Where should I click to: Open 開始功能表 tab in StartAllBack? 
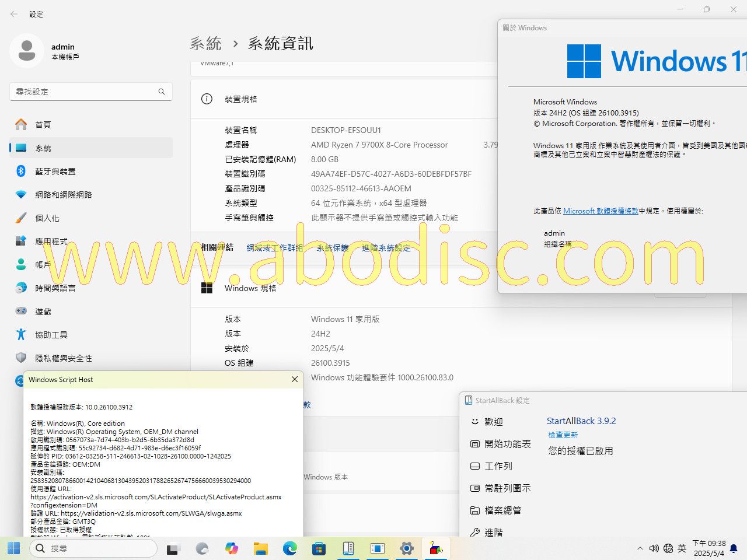point(501,444)
